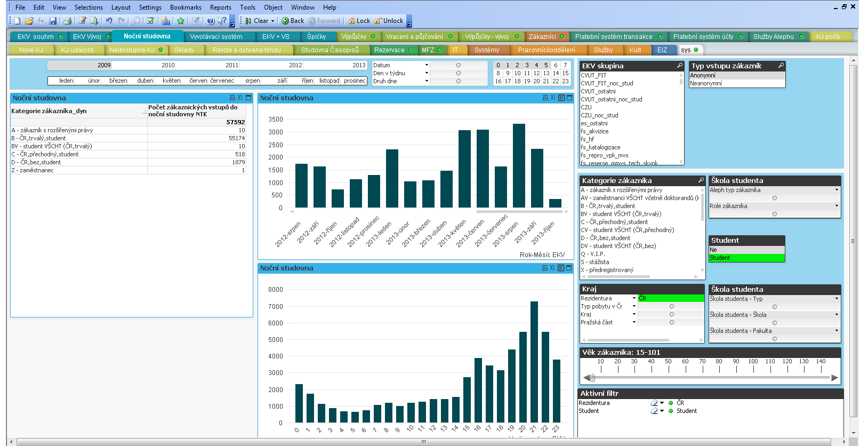Open the Clear dropdown arrow
This screenshot has width=868, height=446.
(x=273, y=21)
